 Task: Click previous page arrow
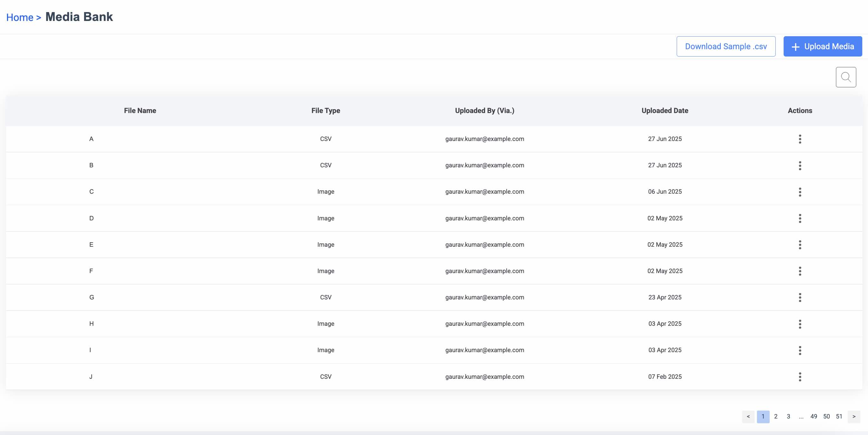tap(748, 417)
